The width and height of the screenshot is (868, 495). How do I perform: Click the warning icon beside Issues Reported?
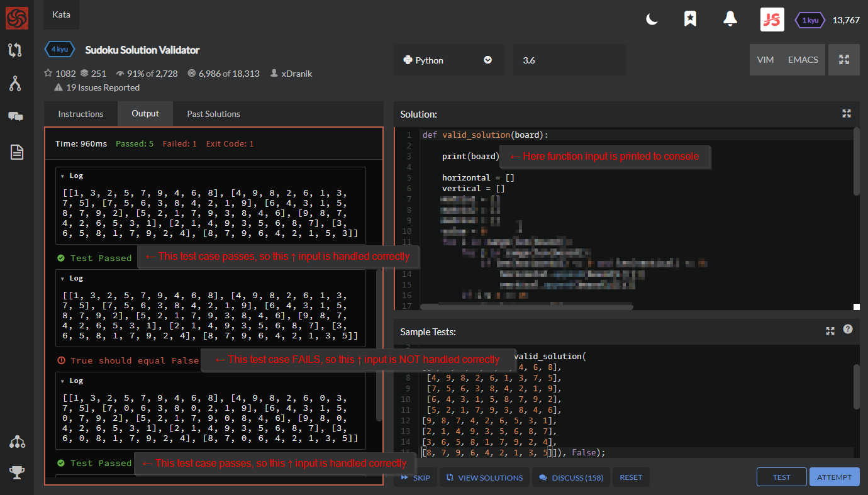pyautogui.click(x=58, y=87)
